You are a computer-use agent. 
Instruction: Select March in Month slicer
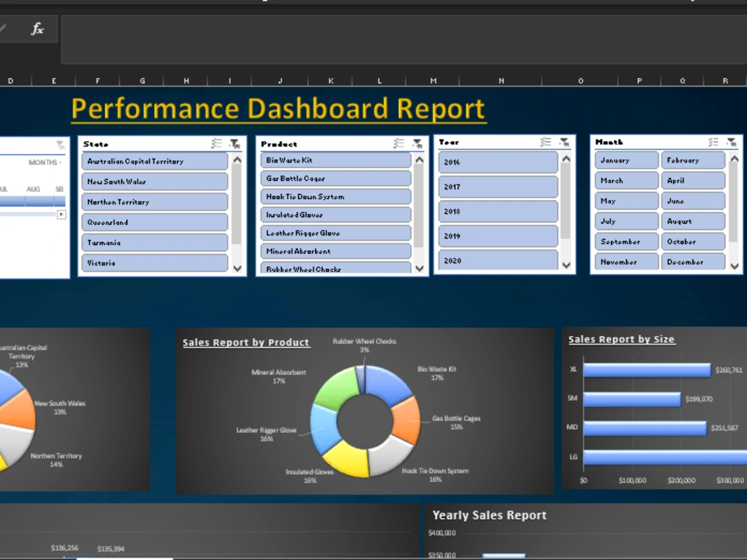coord(627,181)
